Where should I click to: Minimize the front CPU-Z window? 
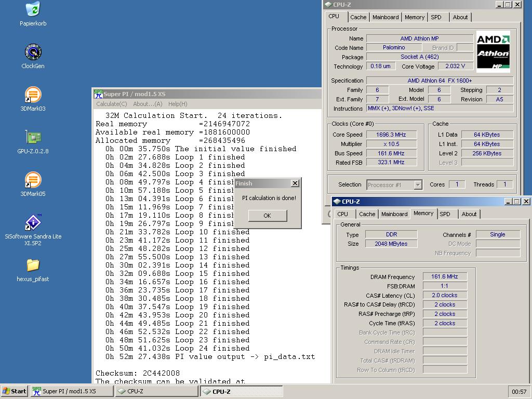tap(508, 202)
